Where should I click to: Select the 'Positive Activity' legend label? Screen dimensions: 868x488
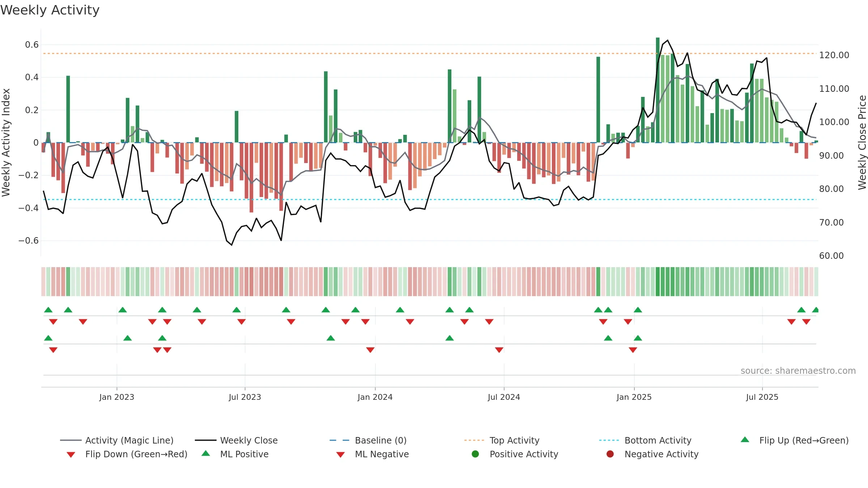[x=524, y=454]
